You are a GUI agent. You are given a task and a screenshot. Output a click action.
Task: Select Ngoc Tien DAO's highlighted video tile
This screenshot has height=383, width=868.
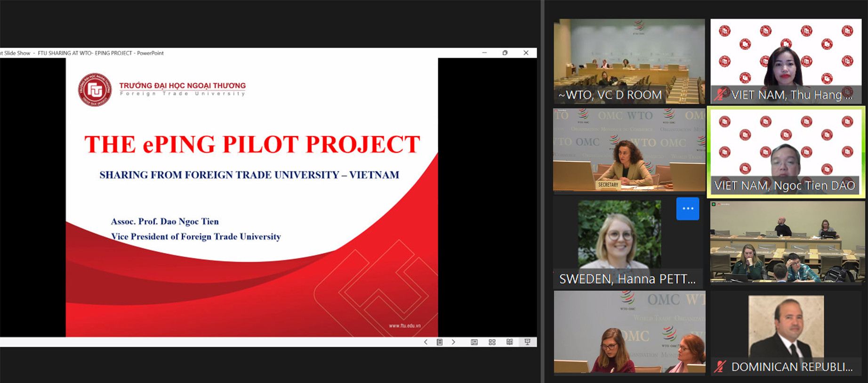(785, 151)
